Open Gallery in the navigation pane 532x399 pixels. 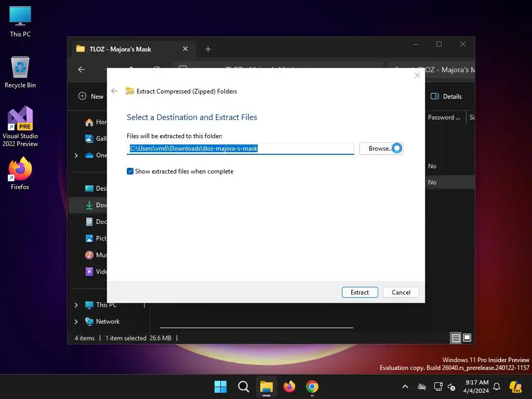pos(96,138)
